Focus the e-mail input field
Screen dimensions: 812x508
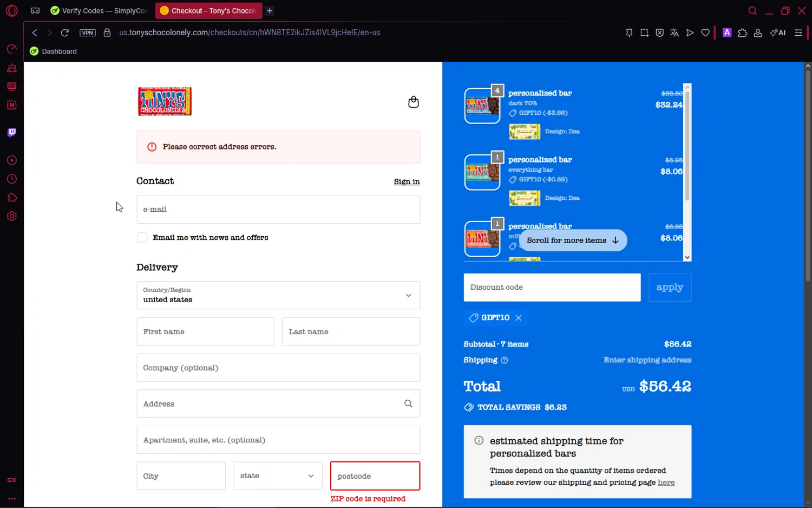point(278,210)
